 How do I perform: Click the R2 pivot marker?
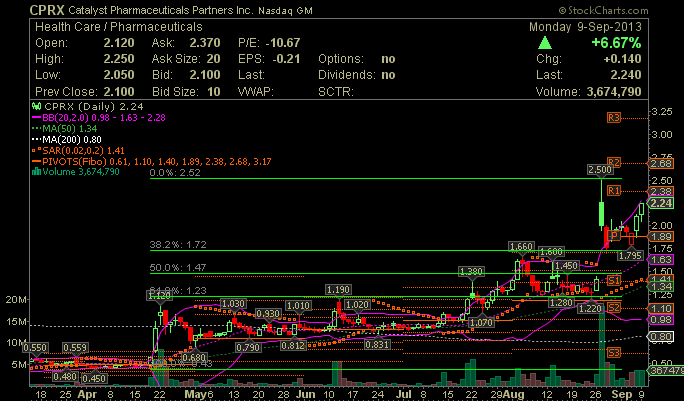614,162
